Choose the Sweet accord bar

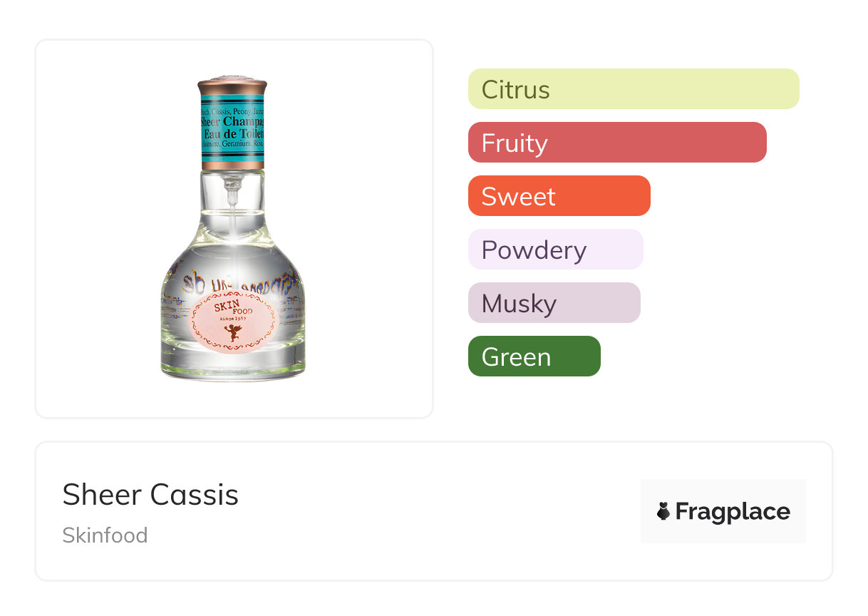click(x=559, y=196)
